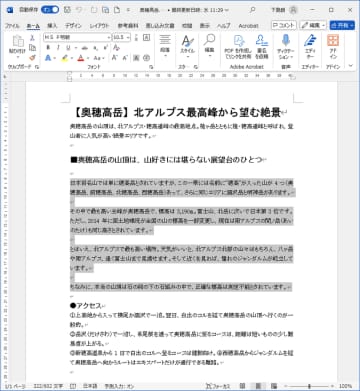The width and height of the screenshot is (360, 391).
Task: Apply the red font color
Action: pos(81,58)
